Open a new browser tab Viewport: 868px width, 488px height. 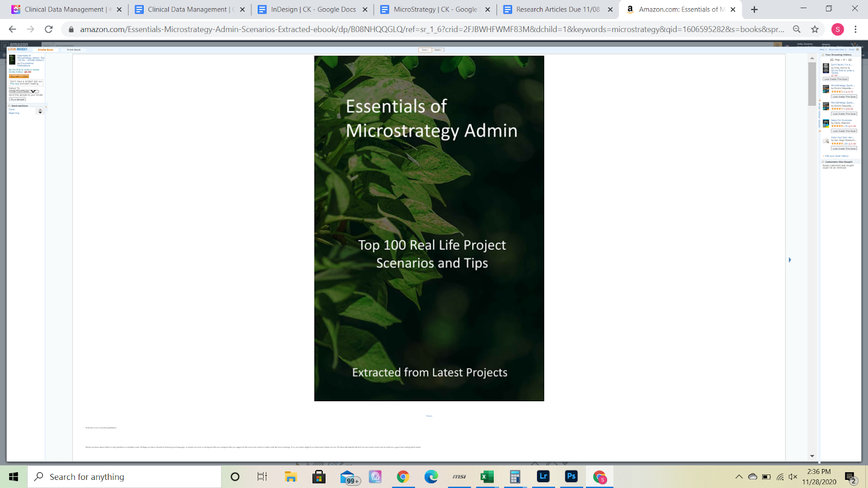click(754, 9)
